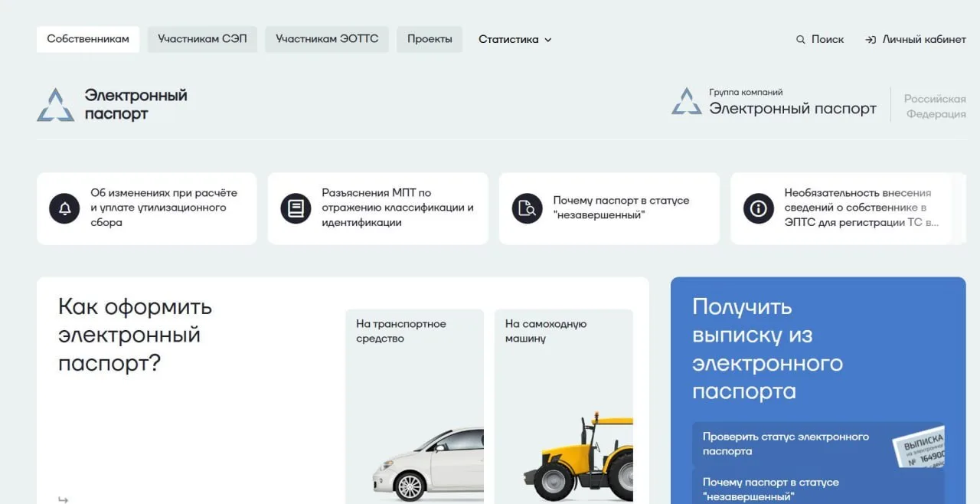Click Как оформить электронный паспорт heading
This screenshot has width=980, height=504.
(136, 335)
